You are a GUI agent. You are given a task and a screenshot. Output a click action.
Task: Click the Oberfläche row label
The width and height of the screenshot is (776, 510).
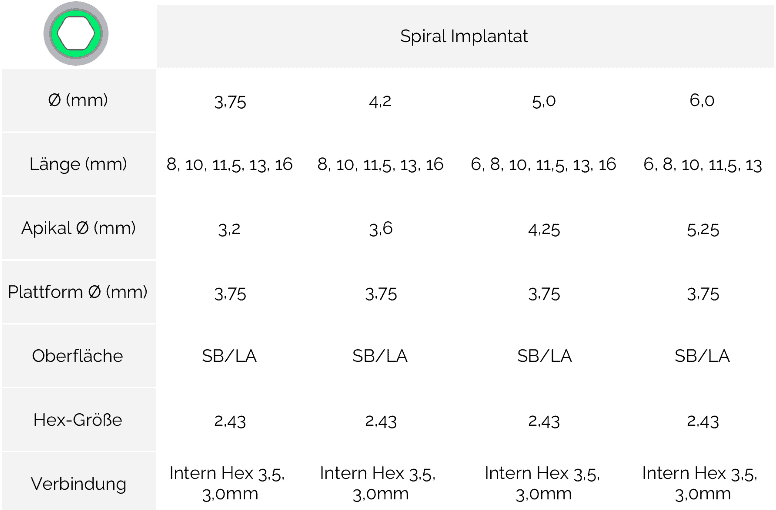78,356
